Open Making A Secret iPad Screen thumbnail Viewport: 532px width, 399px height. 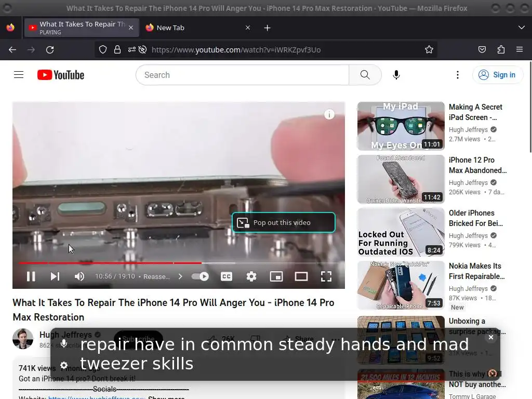401,126
